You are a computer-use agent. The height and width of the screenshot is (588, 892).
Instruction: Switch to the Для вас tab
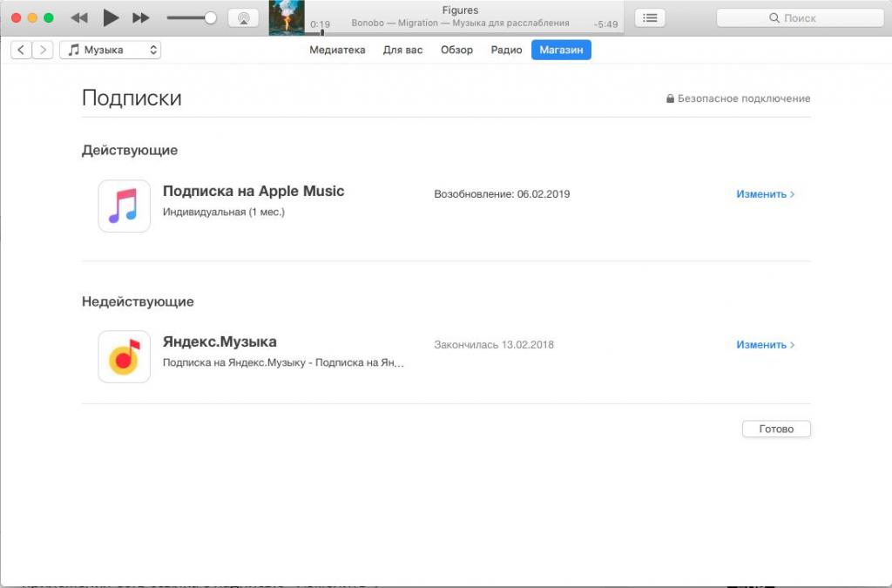[402, 50]
